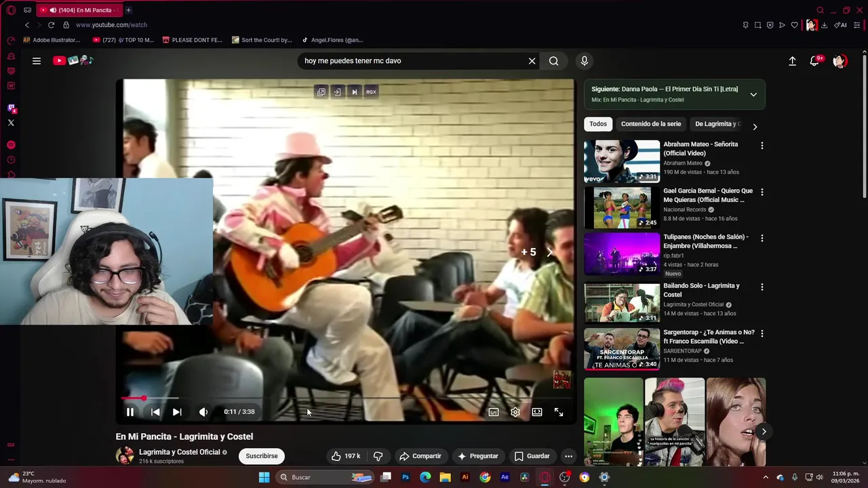Open the Preguntar AI button
This screenshot has width=868, height=488.
pyautogui.click(x=478, y=456)
